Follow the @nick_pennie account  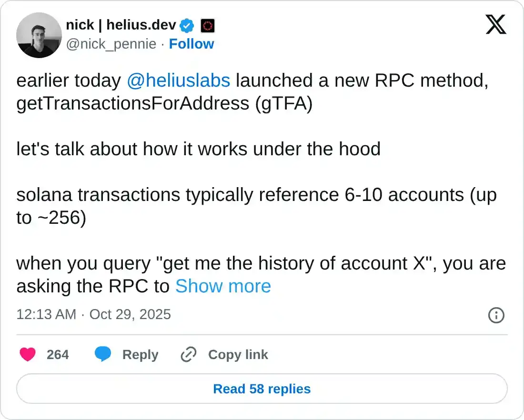pos(191,44)
